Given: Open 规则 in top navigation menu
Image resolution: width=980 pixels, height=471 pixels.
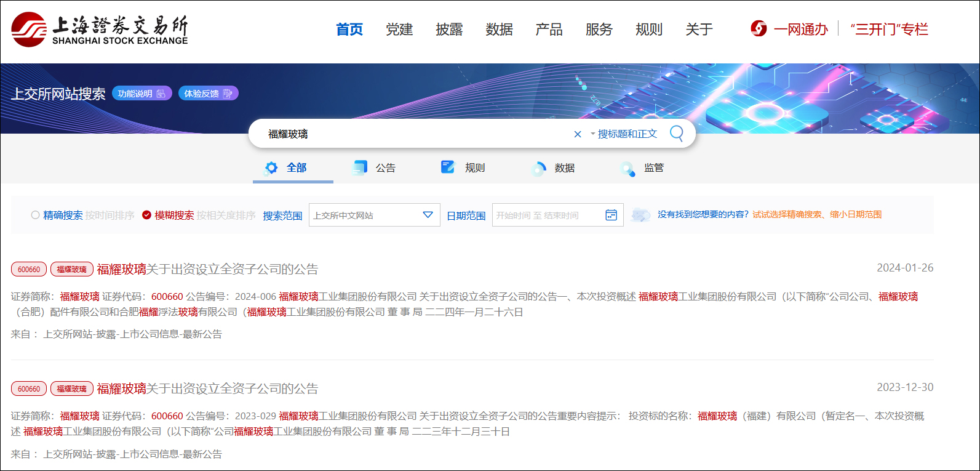Looking at the screenshot, I should tap(649, 29).
